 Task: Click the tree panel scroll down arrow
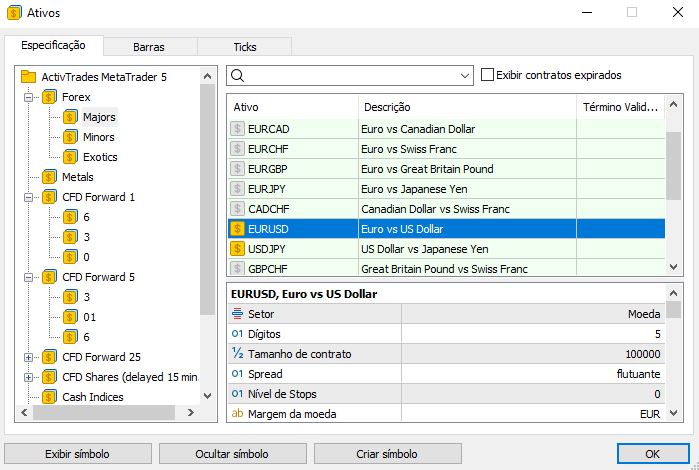(x=207, y=396)
